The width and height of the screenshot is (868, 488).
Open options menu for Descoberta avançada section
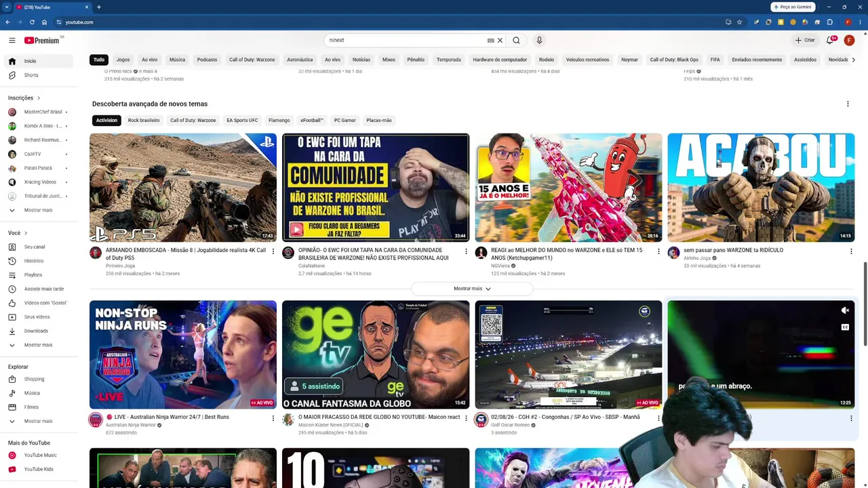(848, 104)
